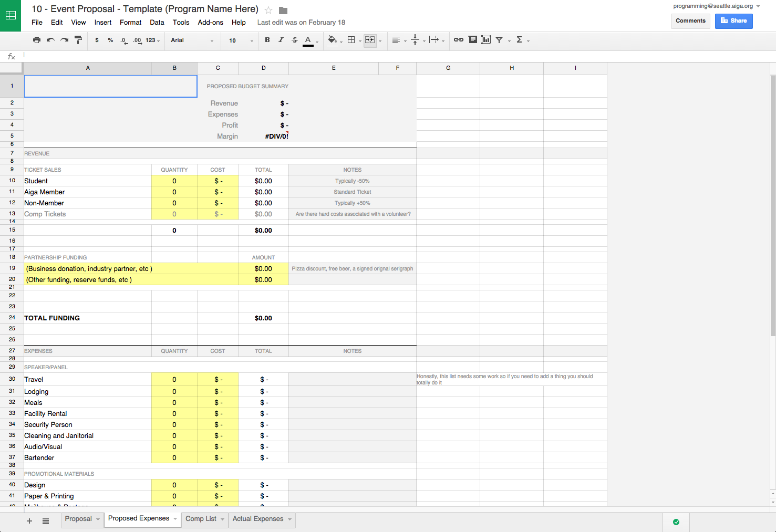The width and height of the screenshot is (776, 532).
Task: Open the programming@seattle.aiga.org account menu
Action: tap(717, 6)
